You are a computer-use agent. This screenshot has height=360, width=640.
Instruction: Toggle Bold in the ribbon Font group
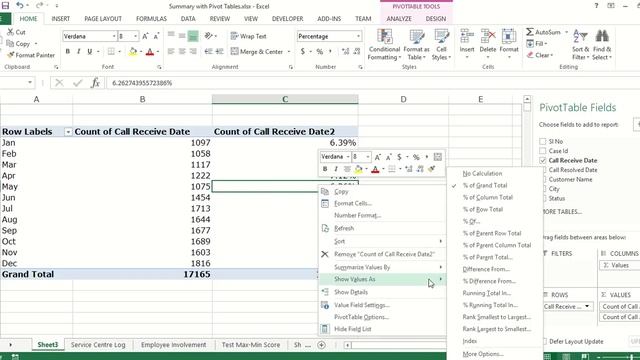[68, 51]
